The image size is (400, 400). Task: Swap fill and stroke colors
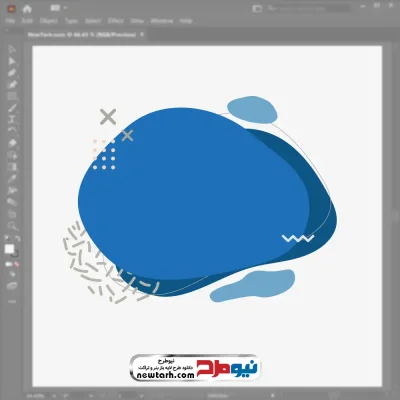(18, 238)
